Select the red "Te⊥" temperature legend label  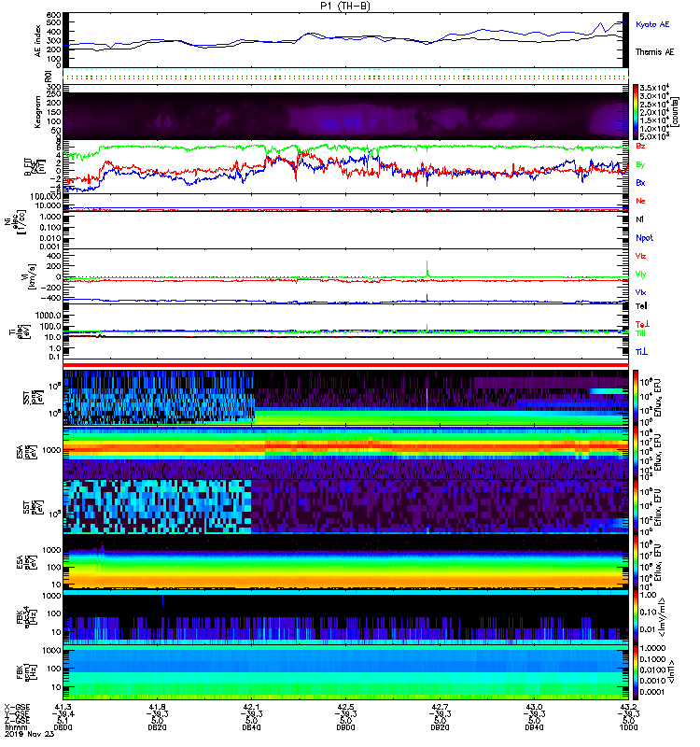point(642,324)
